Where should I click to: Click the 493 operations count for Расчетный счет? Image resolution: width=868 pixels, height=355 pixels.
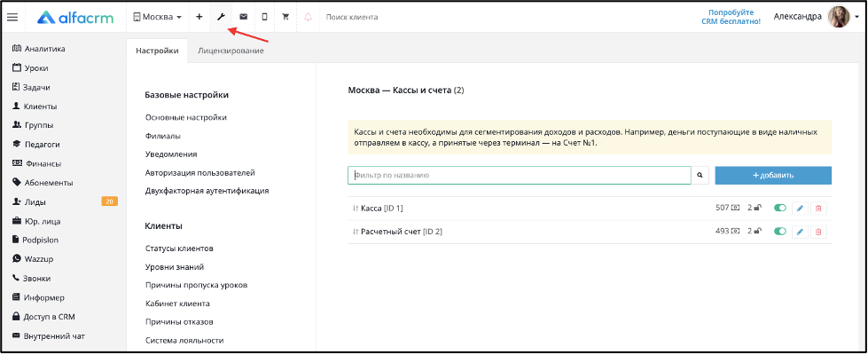click(x=727, y=231)
